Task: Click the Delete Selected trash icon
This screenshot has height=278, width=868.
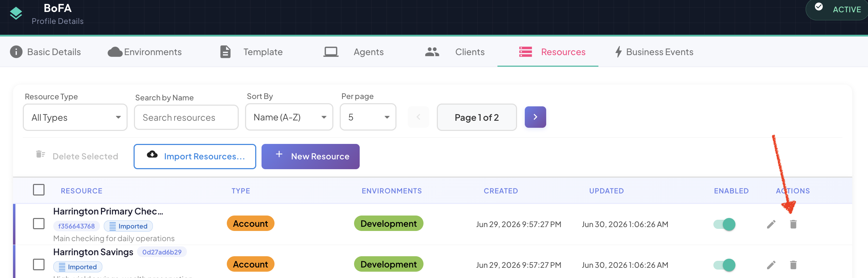Action: [40, 154]
